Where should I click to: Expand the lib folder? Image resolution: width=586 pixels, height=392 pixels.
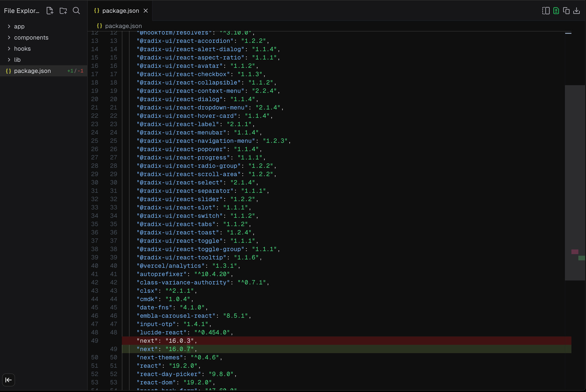[17, 60]
